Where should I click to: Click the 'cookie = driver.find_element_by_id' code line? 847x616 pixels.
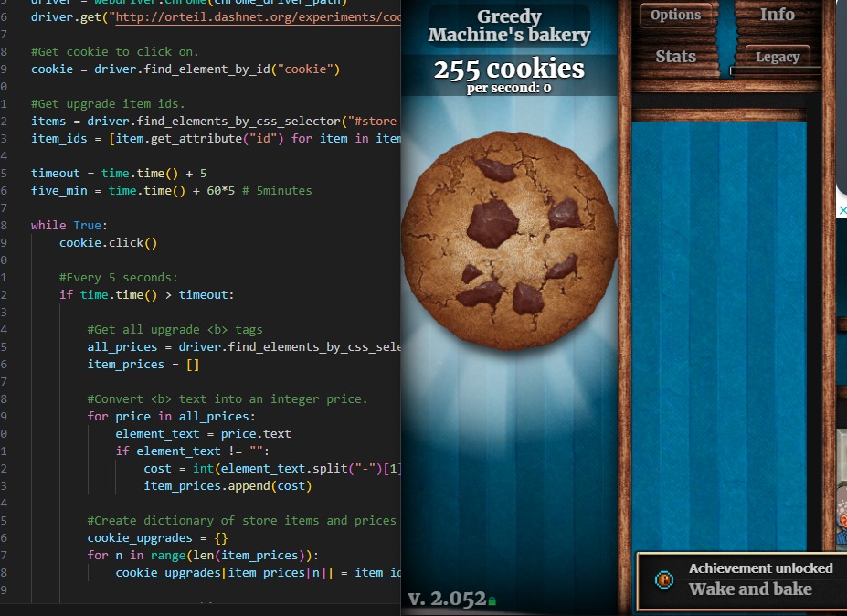(x=185, y=69)
